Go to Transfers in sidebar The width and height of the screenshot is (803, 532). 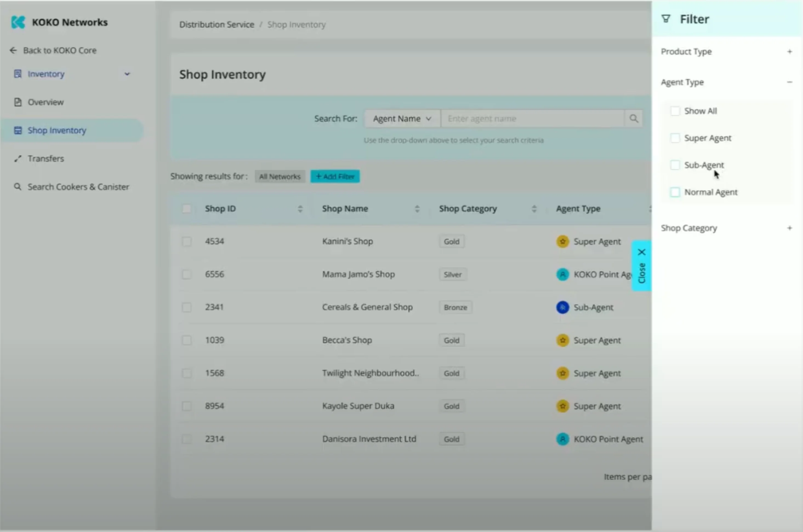pyautogui.click(x=45, y=158)
